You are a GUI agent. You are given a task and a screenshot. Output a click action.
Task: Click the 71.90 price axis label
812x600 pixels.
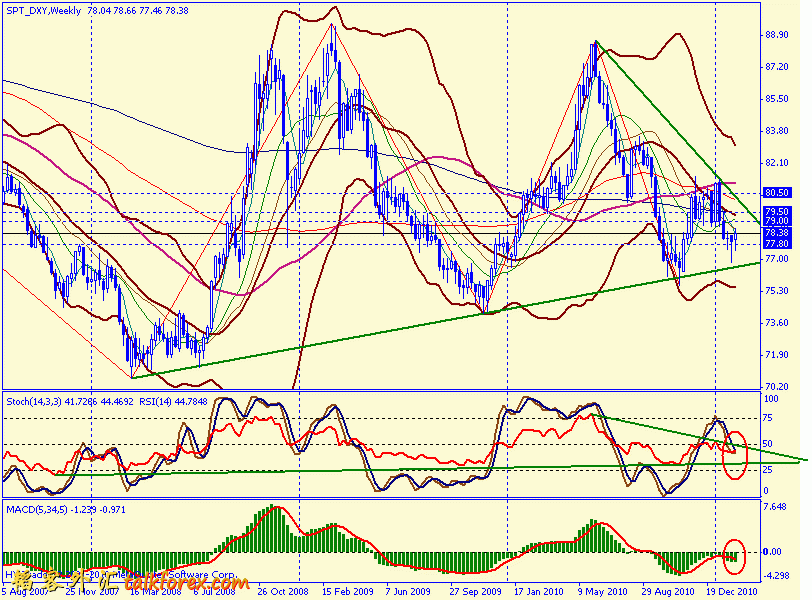(776, 355)
